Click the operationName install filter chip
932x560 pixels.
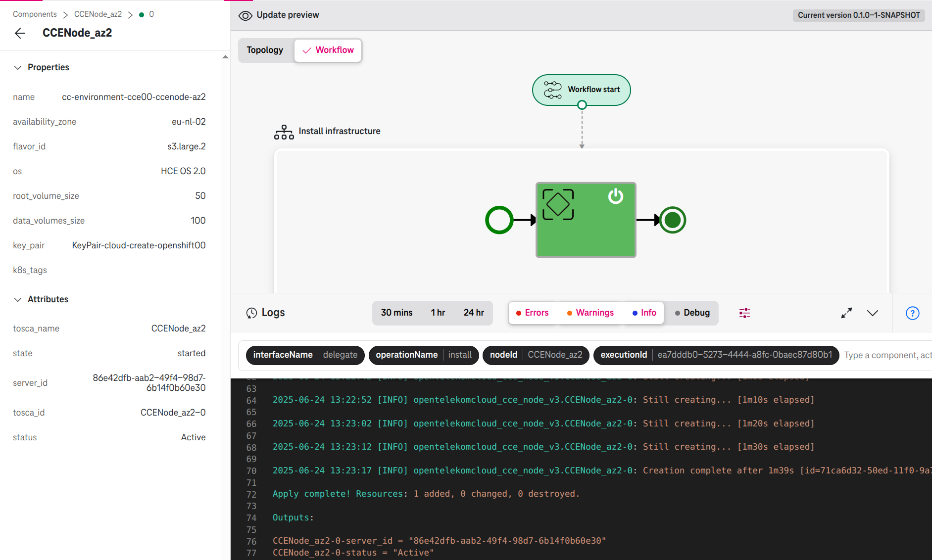tap(424, 355)
